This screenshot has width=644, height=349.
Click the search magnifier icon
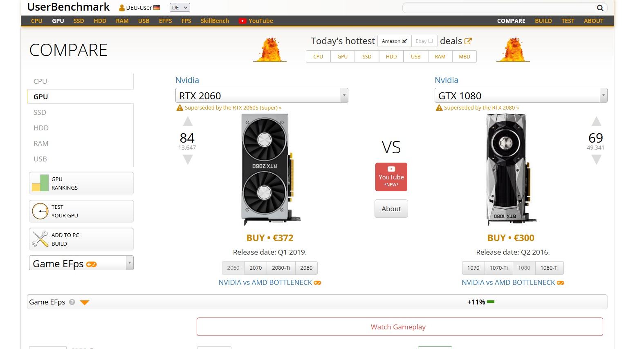(600, 8)
